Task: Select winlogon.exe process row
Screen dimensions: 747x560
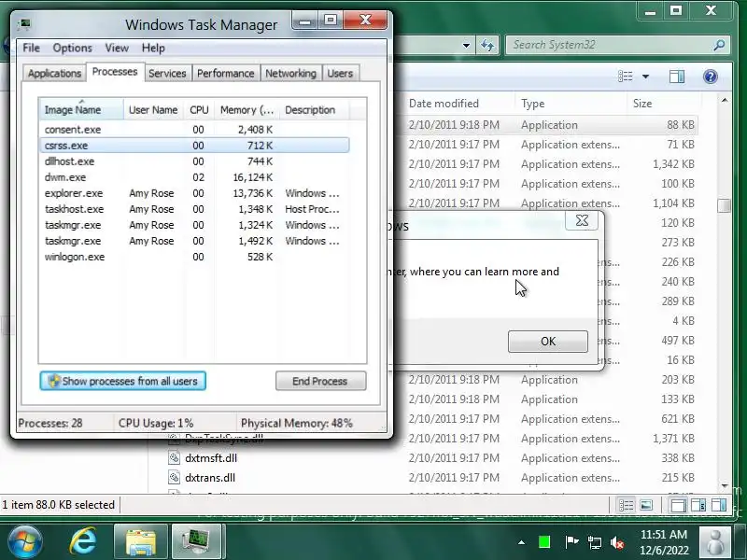Action: coord(195,257)
